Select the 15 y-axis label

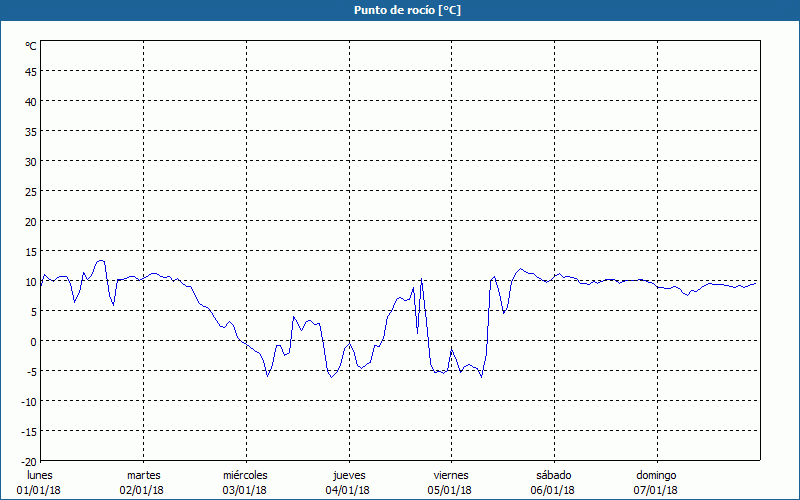(x=31, y=251)
